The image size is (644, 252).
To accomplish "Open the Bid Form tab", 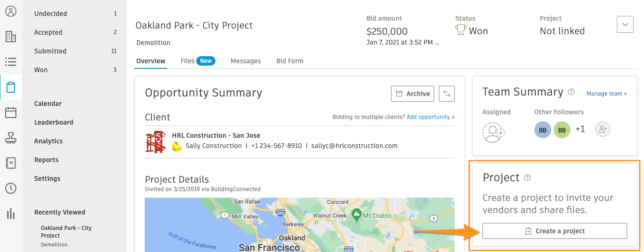I will point(290,61).
